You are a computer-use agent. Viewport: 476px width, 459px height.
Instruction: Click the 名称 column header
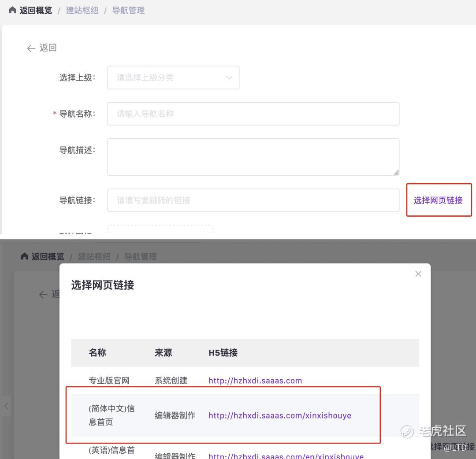[x=97, y=352]
